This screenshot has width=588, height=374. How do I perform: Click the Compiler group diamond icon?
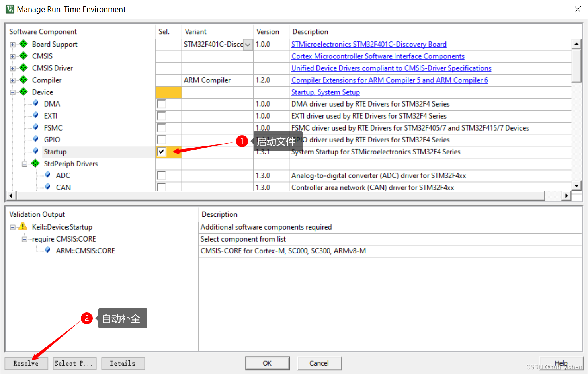pos(23,80)
